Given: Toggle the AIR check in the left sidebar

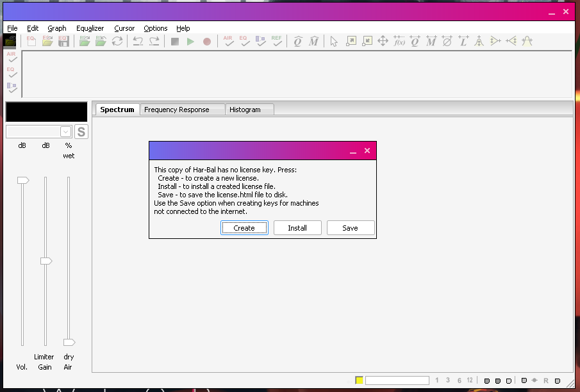Looking at the screenshot, I should click(x=12, y=57).
